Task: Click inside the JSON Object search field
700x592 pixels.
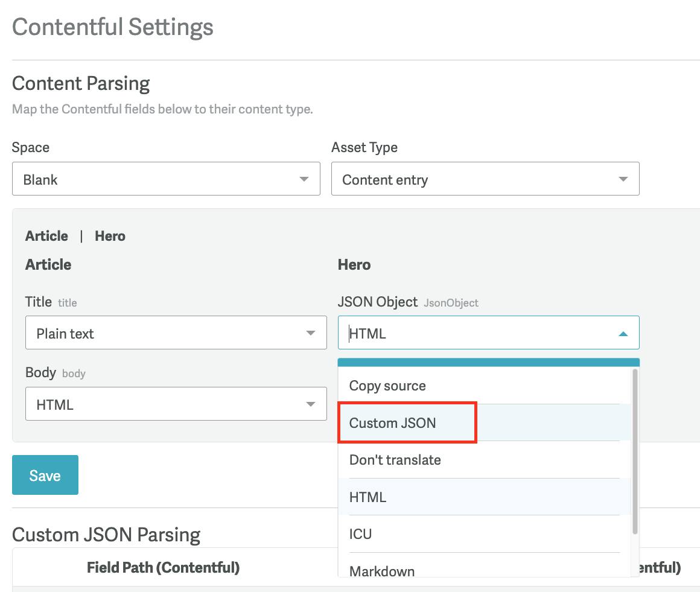Action: (471, 333)
